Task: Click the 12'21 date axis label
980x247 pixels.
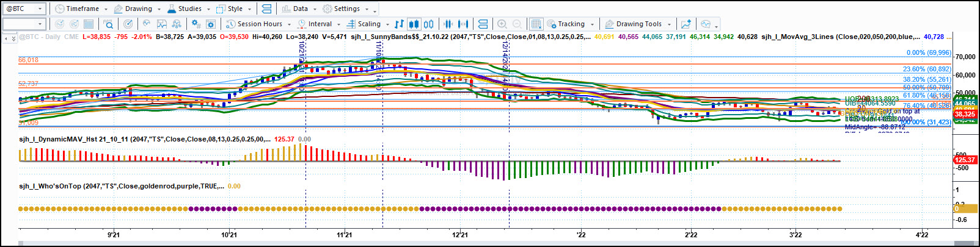Action: tap(460, 235)
